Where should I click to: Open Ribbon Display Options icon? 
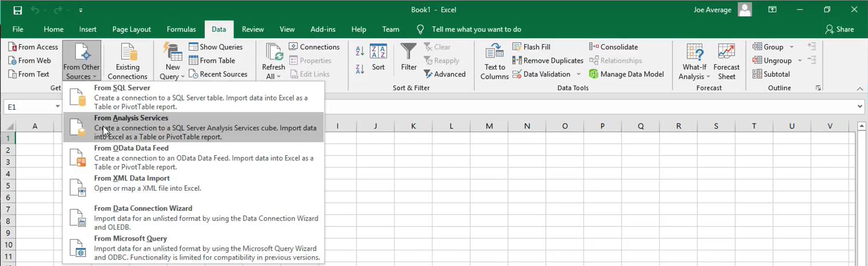(773, 10)
